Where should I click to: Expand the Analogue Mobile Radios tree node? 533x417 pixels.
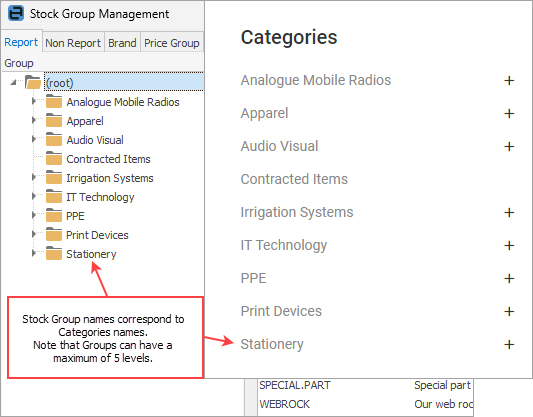point(34,101)
